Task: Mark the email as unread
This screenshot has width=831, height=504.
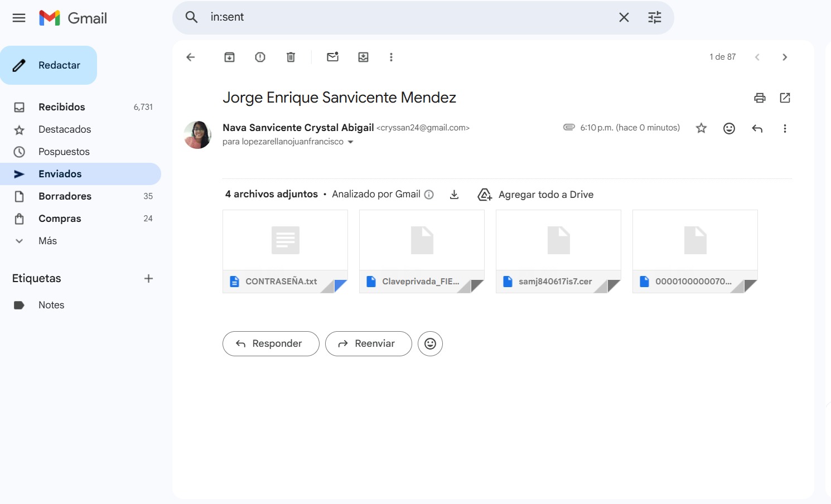Action: pos(332,57)
